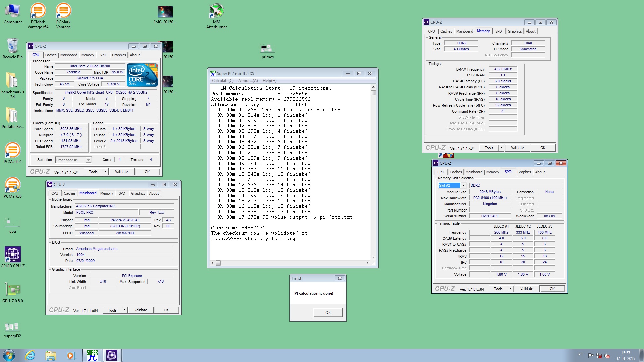Open the primes desktop icon

coord(267,51)
